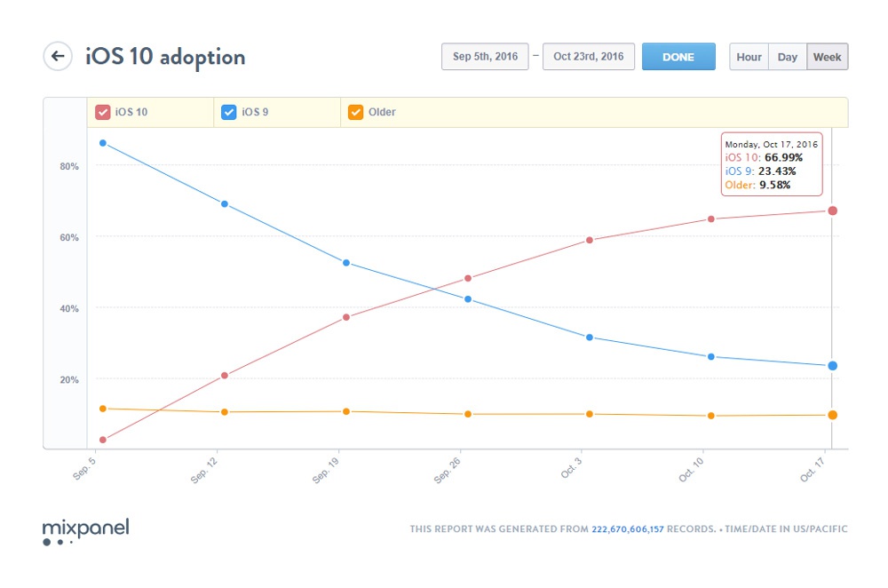Click the Oct. 10 x-axis label
Screen dimensions: 888x588
(691, 470)
